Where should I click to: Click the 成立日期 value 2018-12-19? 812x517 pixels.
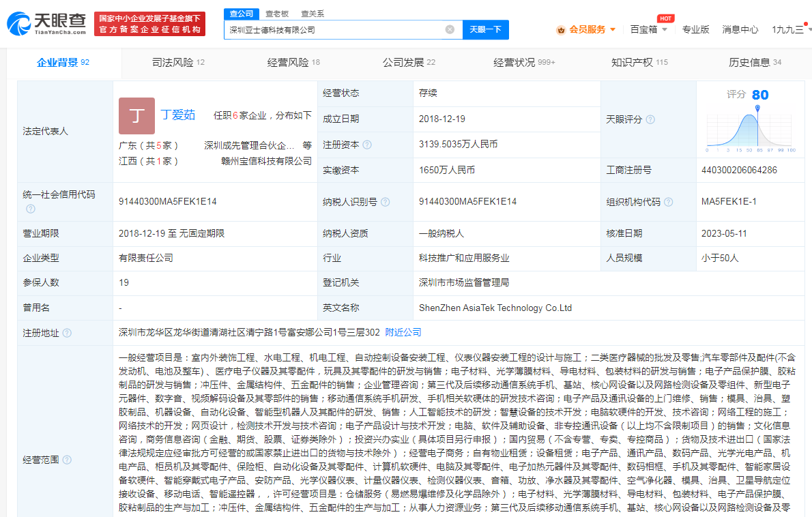tap(441, 119)
